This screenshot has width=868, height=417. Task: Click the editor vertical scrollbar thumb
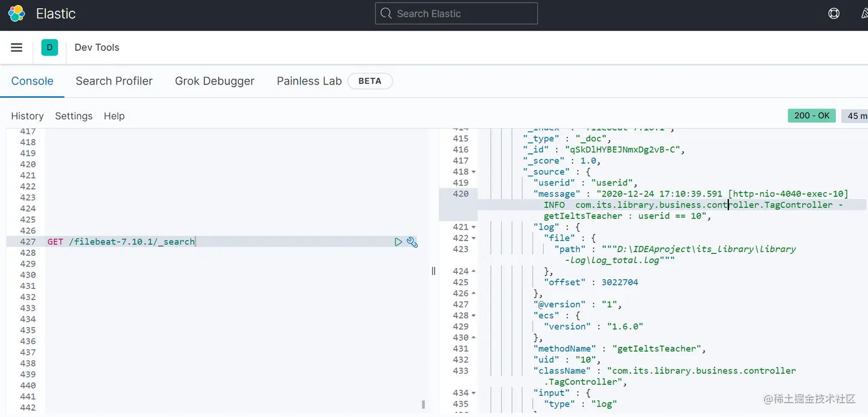coord(424,404)
